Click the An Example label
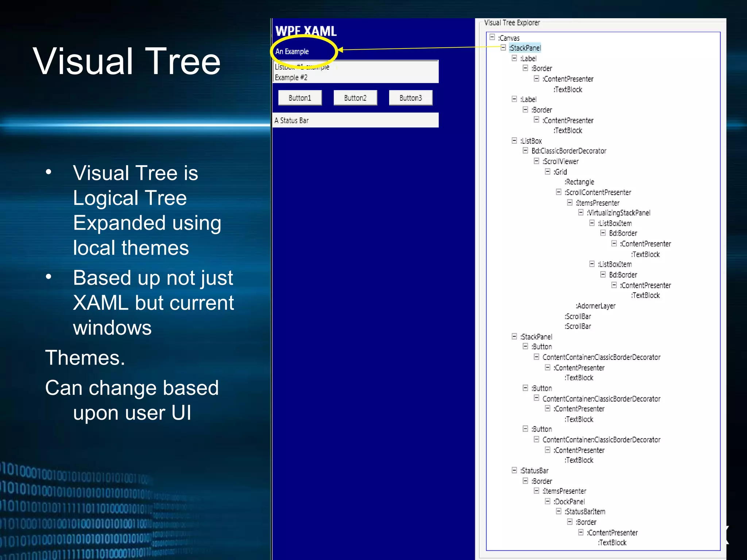Image resolution: width=747 pixels, height=560 pixels. (292, 51)
